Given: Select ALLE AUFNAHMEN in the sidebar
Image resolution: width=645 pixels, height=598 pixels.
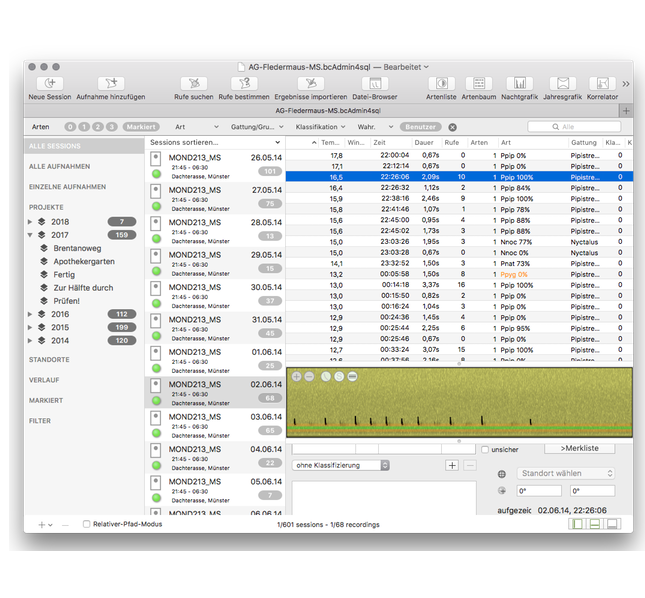Looking at the screenshot, I should click(60, 166).
